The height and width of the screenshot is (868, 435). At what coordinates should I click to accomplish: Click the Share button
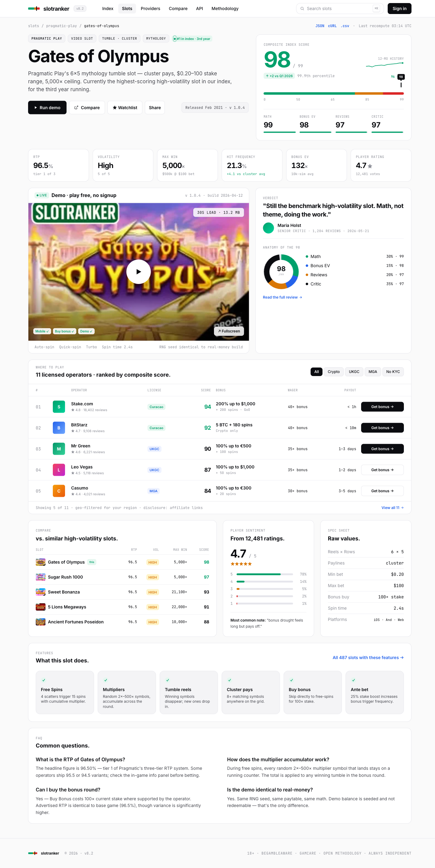[x=155, y=107]
